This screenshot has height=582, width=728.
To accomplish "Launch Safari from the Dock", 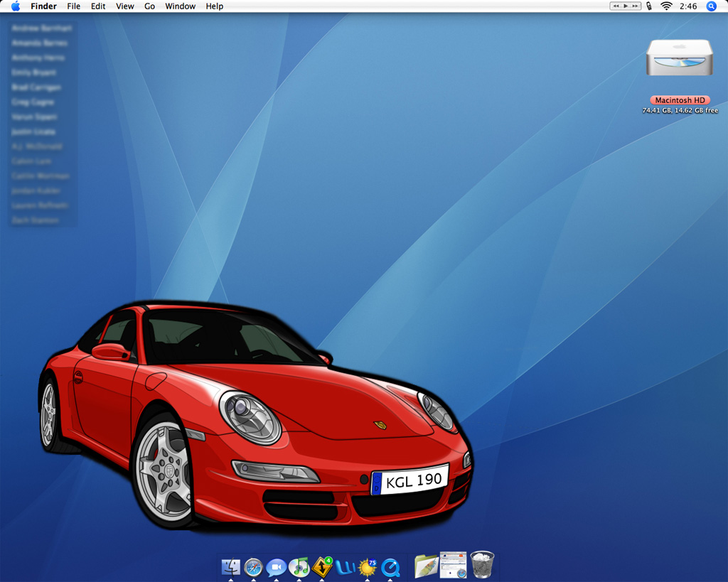I will 253,567.
